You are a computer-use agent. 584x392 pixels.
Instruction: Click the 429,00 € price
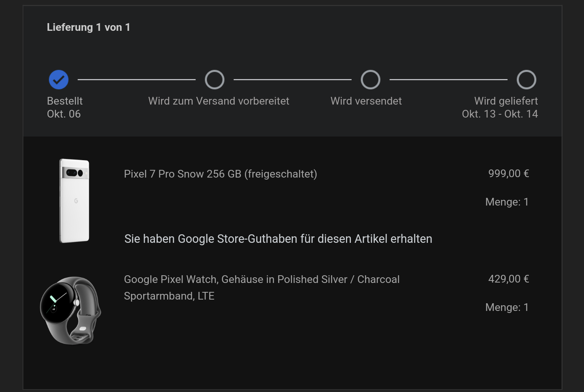(x=508, y=279)
